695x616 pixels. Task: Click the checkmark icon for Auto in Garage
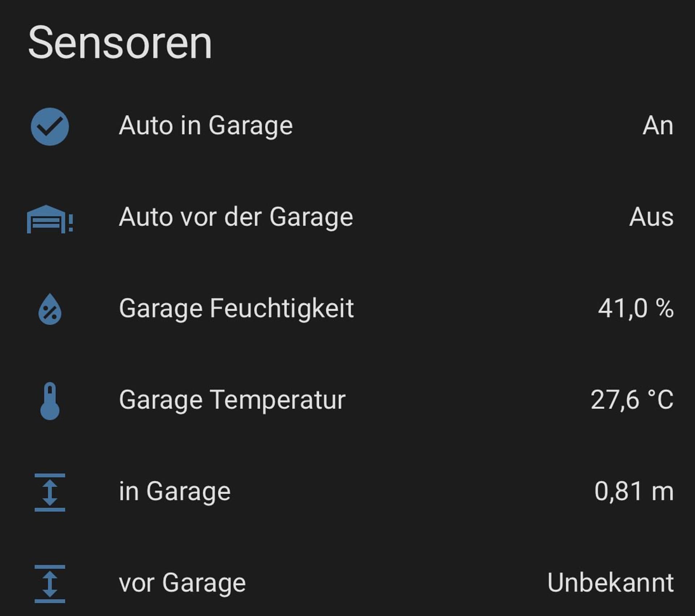coord(50,127)
